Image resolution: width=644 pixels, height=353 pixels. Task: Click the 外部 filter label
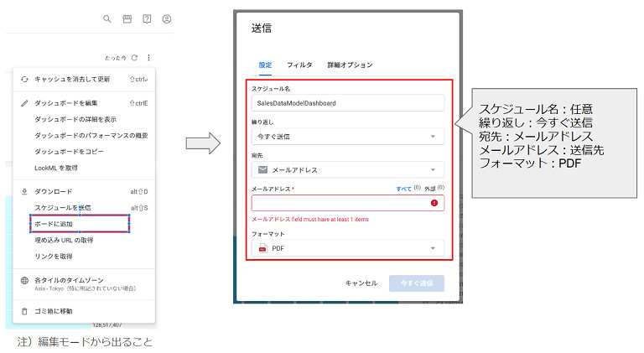(x=430, y=189)
